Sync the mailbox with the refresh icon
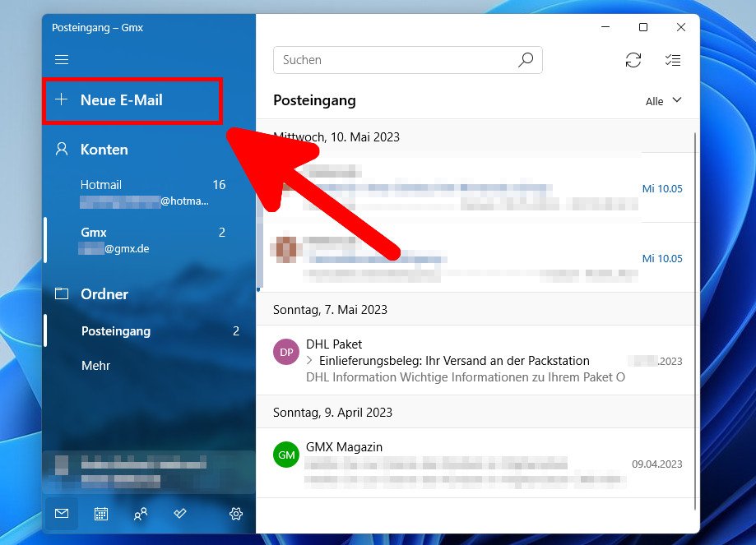 (633, 60)
